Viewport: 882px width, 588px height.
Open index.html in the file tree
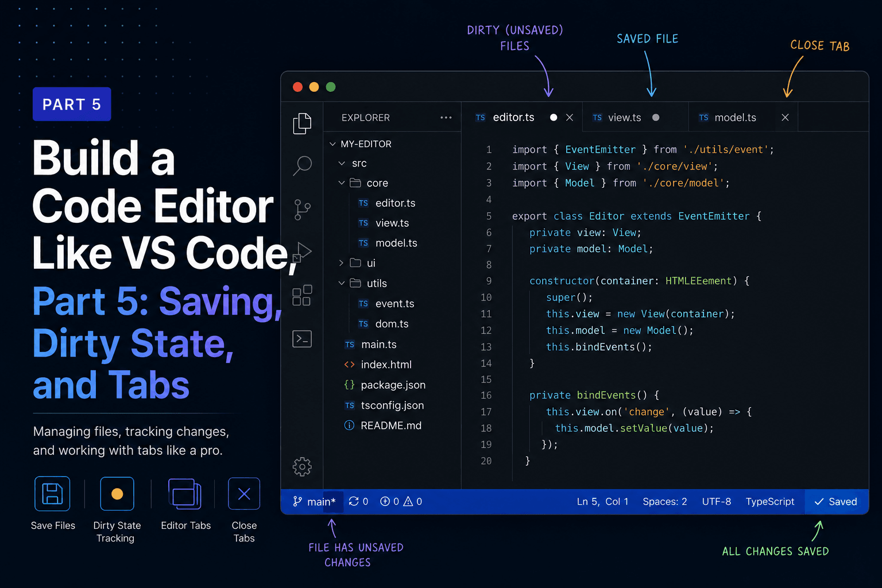pyautogui.click(x=386, y=365)
